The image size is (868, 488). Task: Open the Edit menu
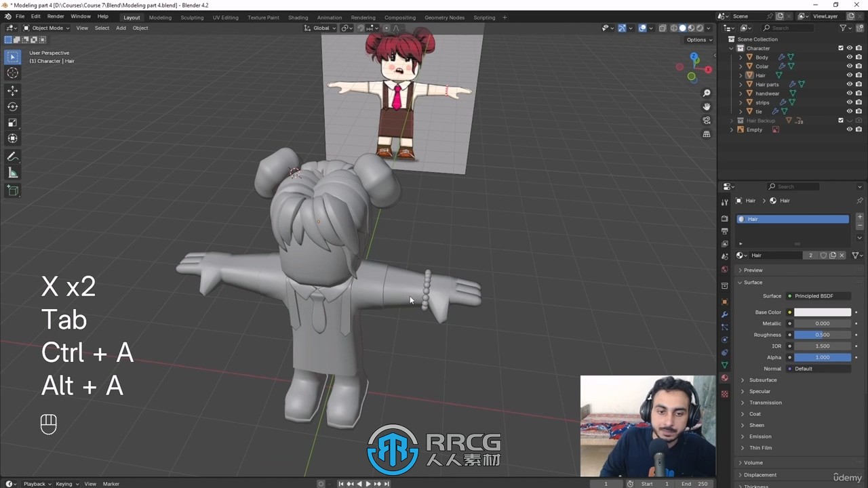coord(35,16)
